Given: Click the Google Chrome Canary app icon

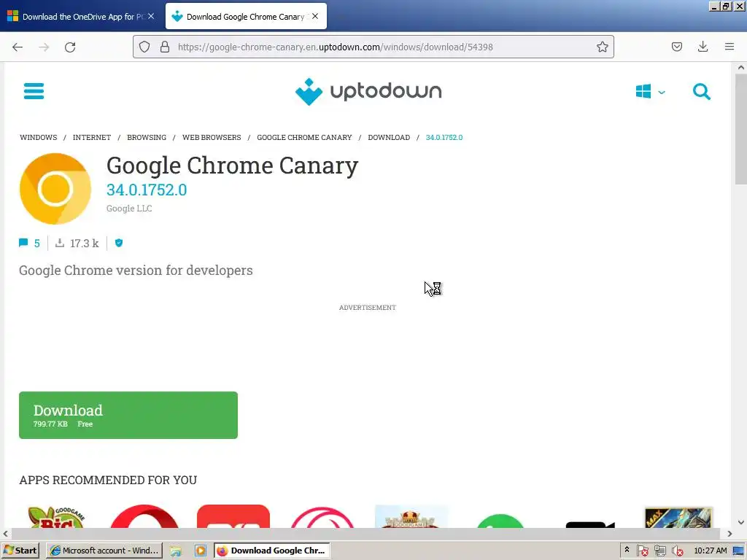Looking at the screenshot, I should coord(55,189).
